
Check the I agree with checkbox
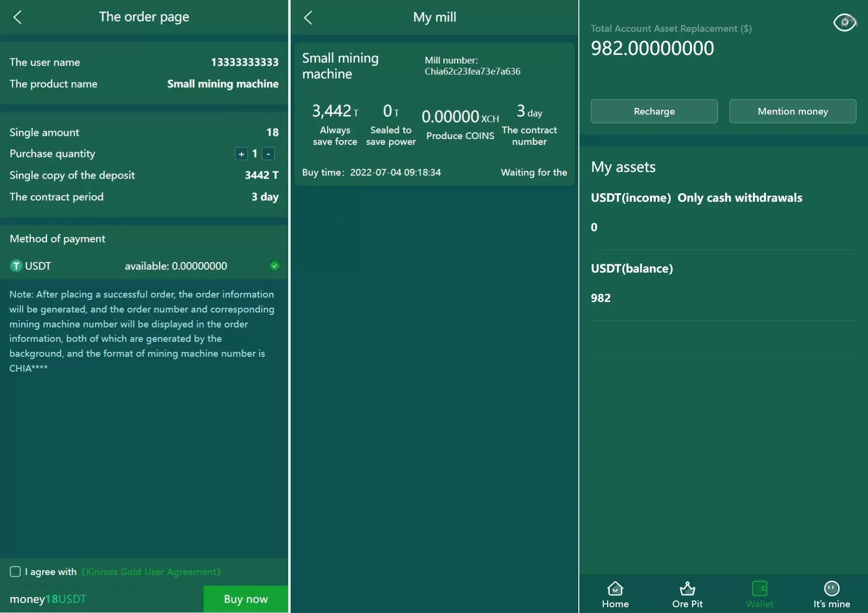[15, 572]
